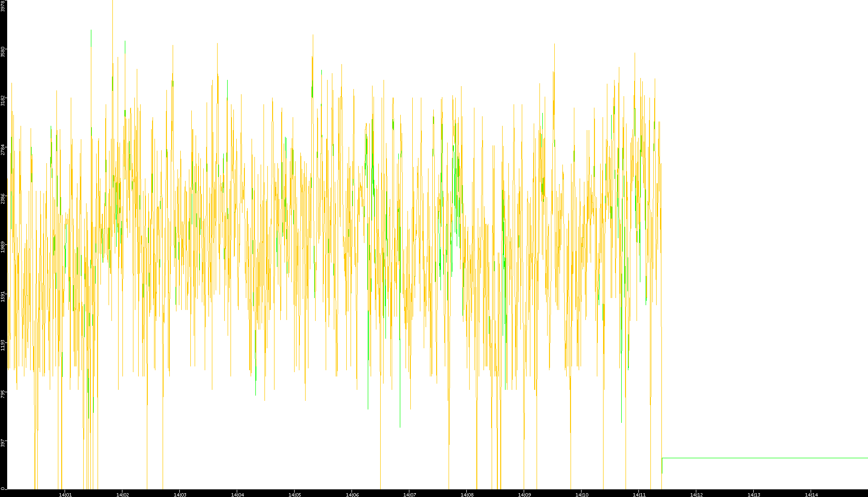Select the 14:03 time axis label
Screen dimensions: 868x497
click(x=180, y=495)
